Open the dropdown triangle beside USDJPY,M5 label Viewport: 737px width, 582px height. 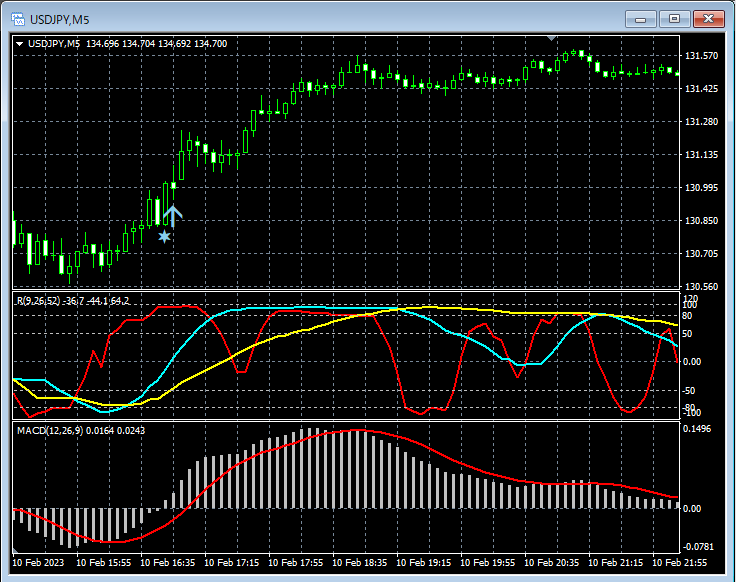pyautogui.click(x=19, y=43)
